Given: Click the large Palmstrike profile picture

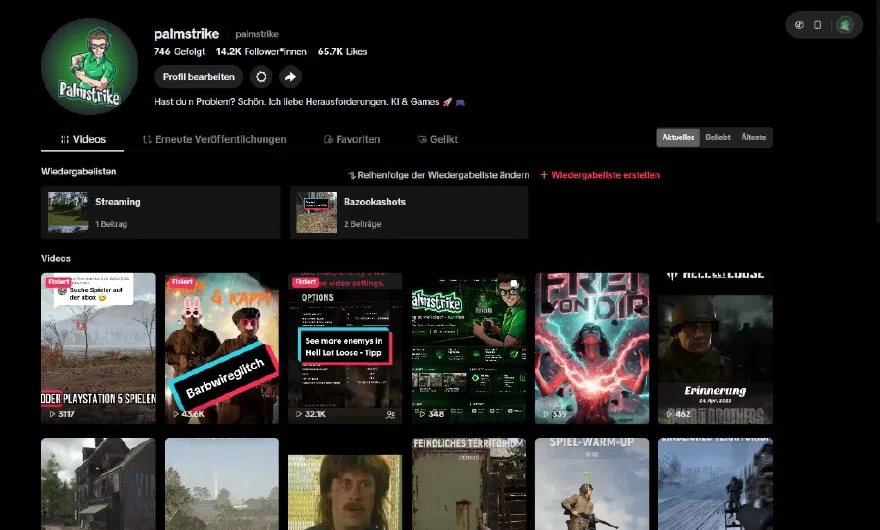Looking at the screenshot, I should pyautogui.click(x=89, y=66).
